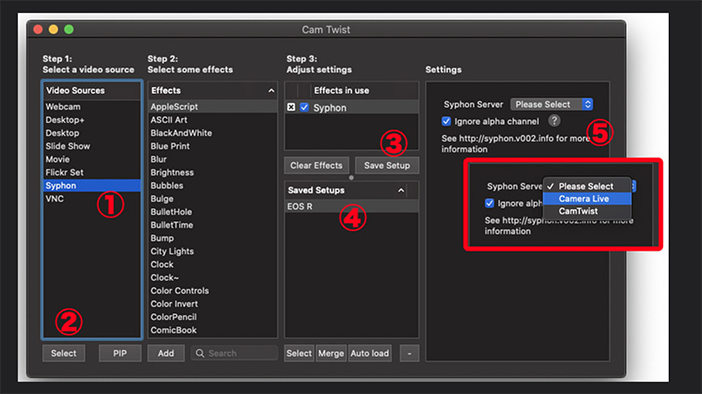Select Bump effect
Screen dimensions: 702x394
(x=213, y=238)
